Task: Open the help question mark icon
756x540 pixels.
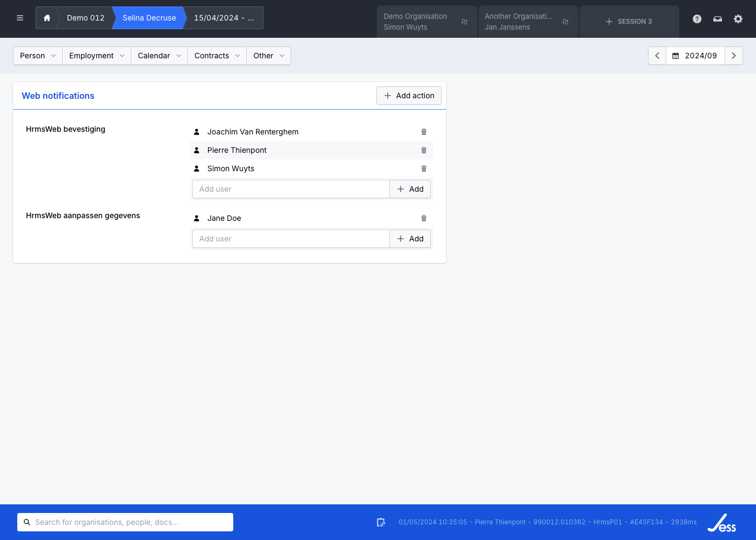Action: (697, 19)
